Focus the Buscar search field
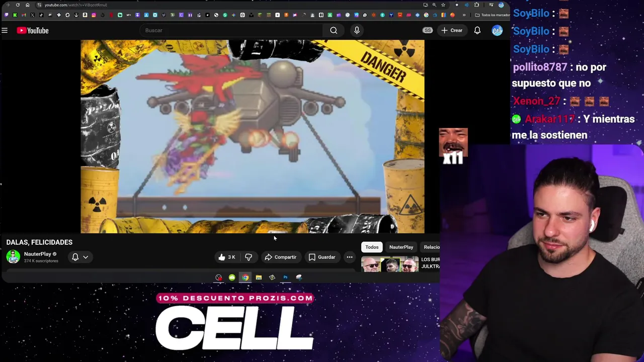 tap(231, 31)
